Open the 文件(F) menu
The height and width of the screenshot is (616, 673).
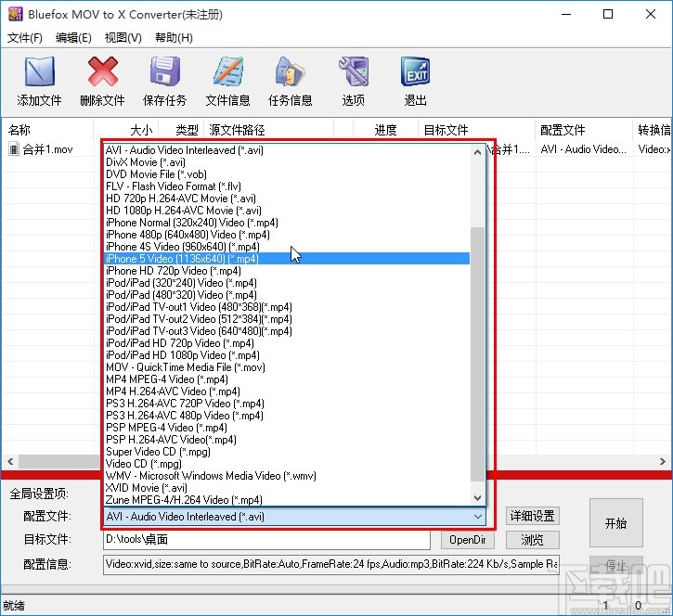[25, 38]
